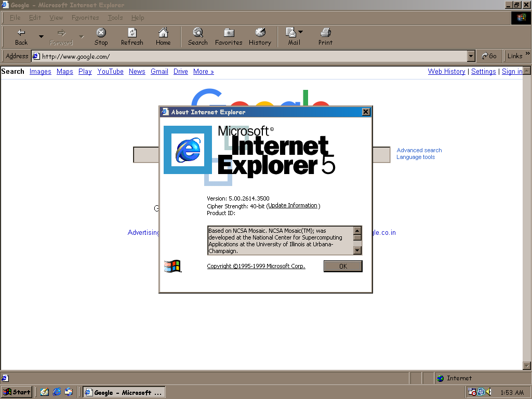The width and height of the screenshot is (532, 399).
Task: Open the Search toolbar icon
Action: pyautogui.click(x=197, y=33)
